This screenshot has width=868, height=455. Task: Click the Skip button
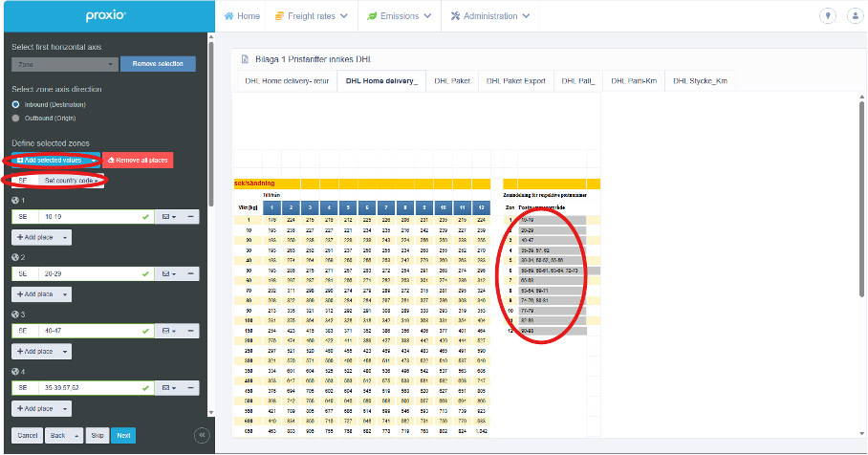[x=98, y=436]
